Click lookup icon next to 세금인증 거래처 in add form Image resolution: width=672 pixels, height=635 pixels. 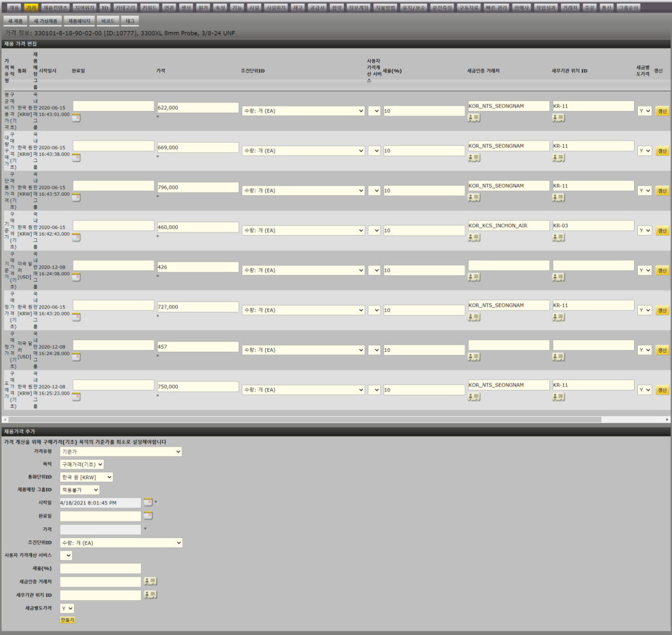[x=151, y=581]
